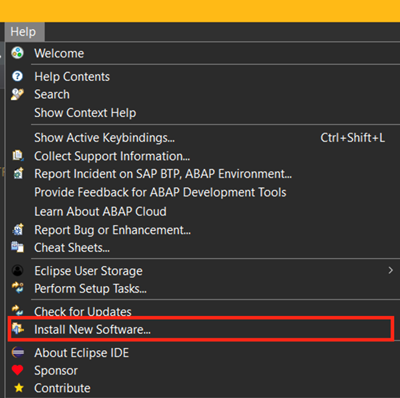Click the Report Bug or Enhancement icon

tap(18, 229)
